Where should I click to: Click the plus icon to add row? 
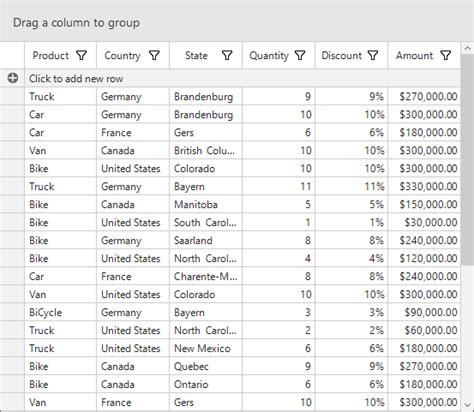tap(13, 78)
